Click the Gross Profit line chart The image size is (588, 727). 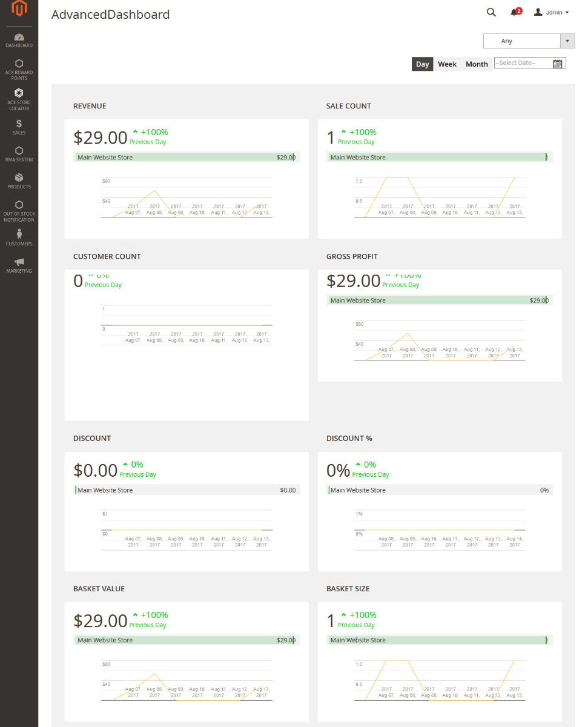click(x=440, y=340)
